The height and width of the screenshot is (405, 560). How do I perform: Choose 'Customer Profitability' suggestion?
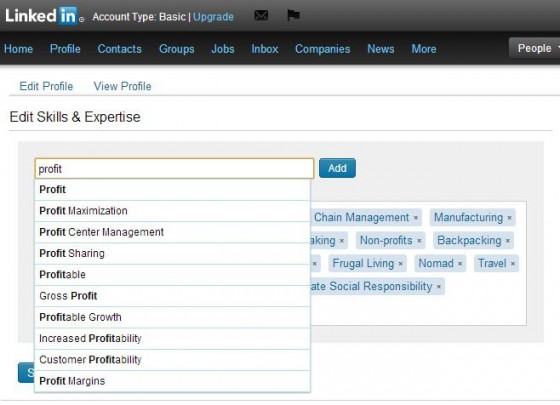[x=172, y=360]
